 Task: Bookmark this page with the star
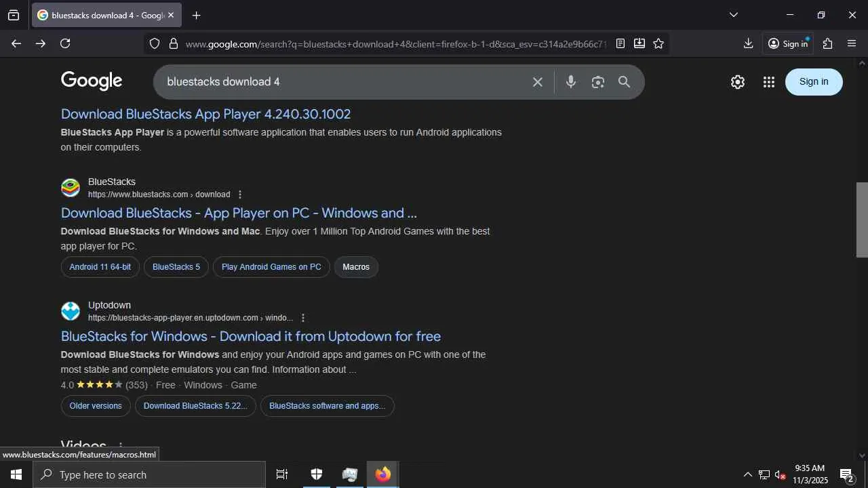pos(658,43)
